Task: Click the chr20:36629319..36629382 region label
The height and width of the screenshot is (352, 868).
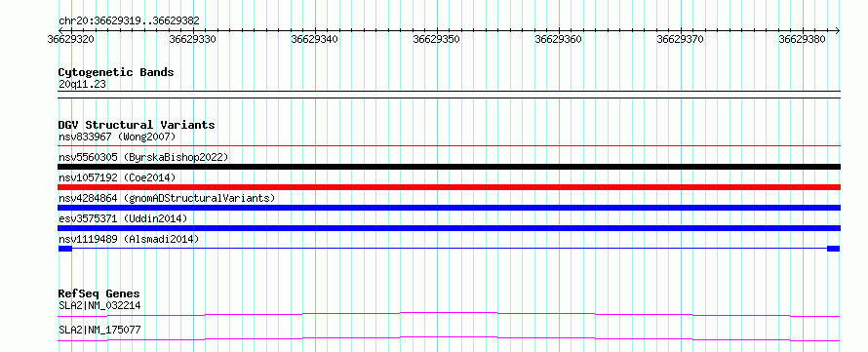Action: (x=129, y=21)
